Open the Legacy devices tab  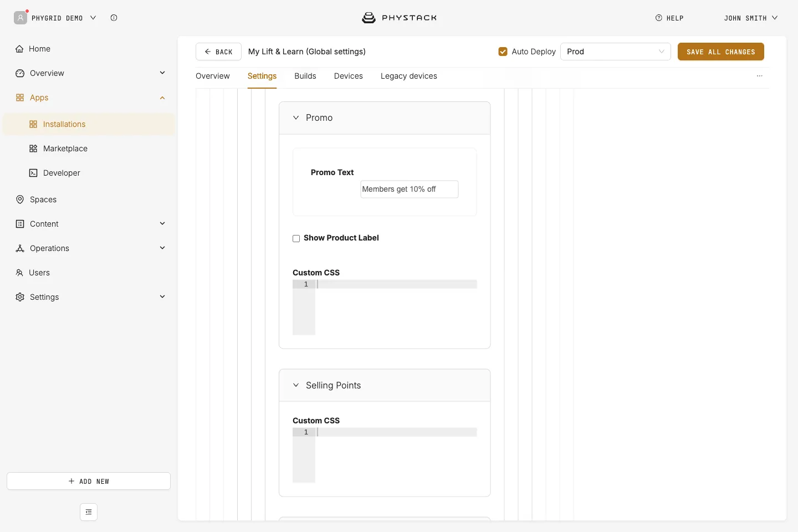tap(409, 76)
